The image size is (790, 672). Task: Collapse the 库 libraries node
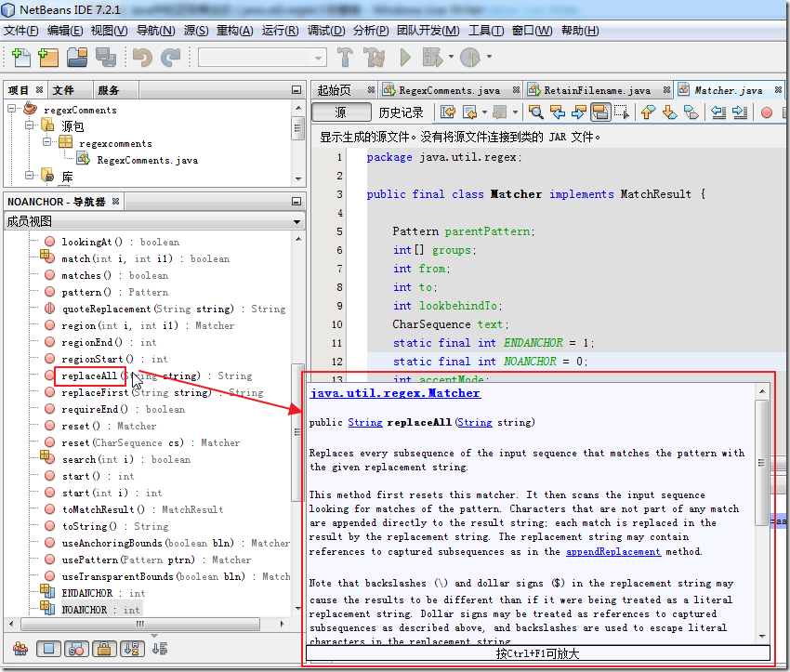click(x=29, y=176)
